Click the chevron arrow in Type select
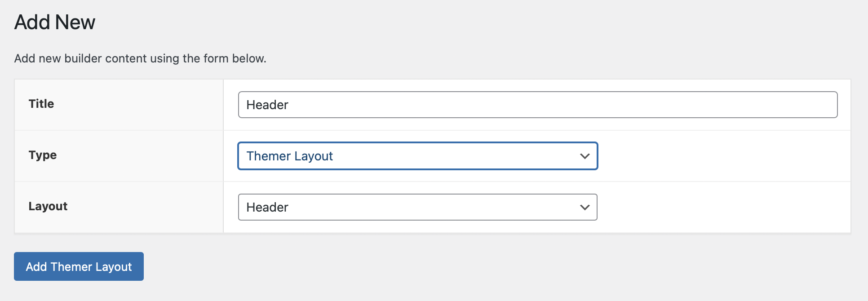The image size is (868, 301). pos(585,156)
